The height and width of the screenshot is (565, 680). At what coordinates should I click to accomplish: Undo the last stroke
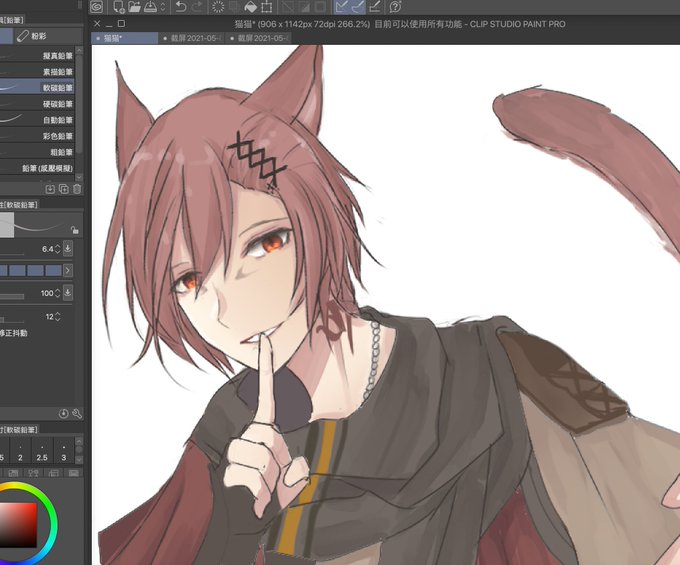[x=181, y=7]
